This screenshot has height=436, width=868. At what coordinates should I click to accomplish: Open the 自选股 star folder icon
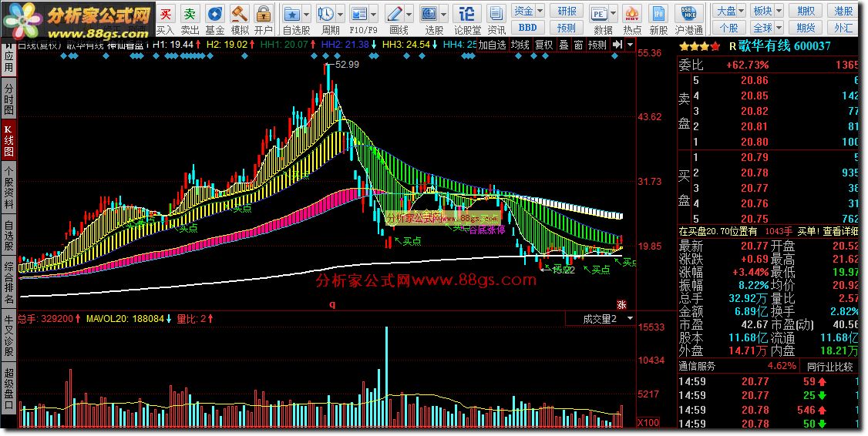pyautogui.click(x=291, y=13)
